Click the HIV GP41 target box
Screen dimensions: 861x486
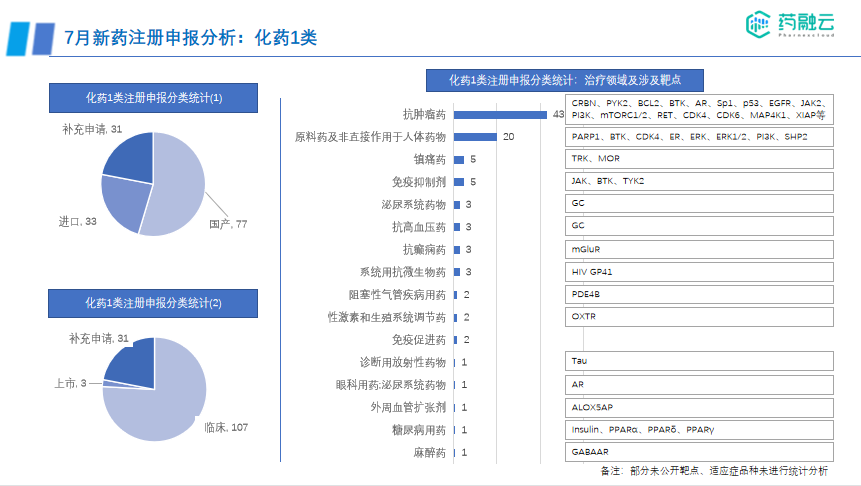[699, 272]
